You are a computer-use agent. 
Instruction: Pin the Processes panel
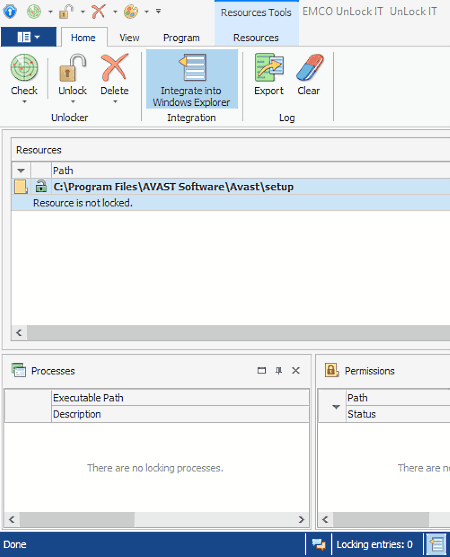[x=279, y=371]
